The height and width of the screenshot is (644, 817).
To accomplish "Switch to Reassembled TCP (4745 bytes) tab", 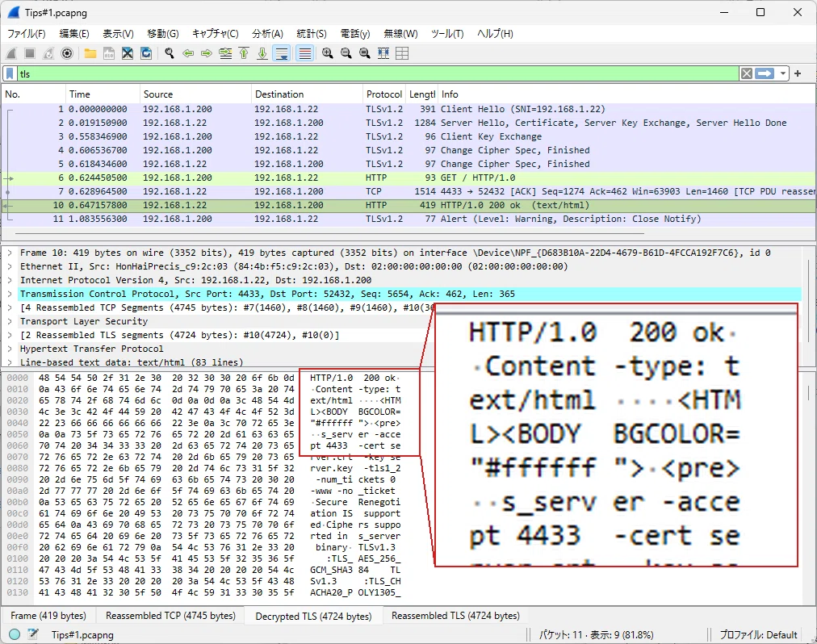I will point(170,615).
